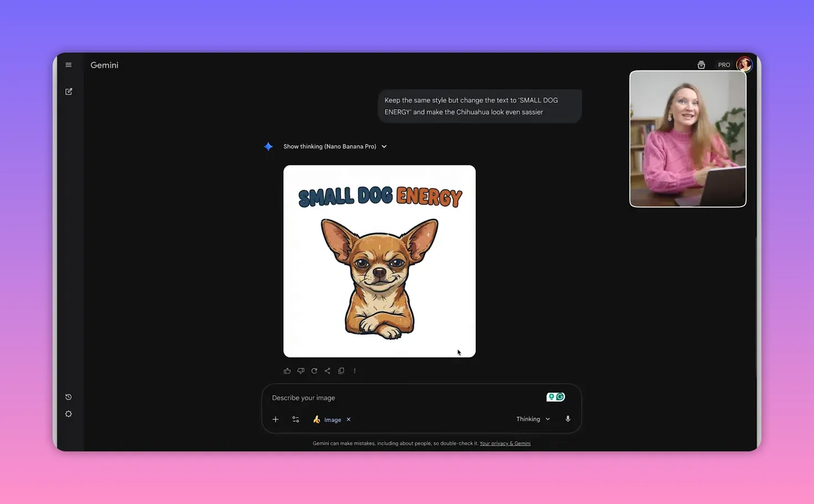The image size is (814, 504).
Task: Open chat history with the clock icon
Action: (x=68, y=397)
